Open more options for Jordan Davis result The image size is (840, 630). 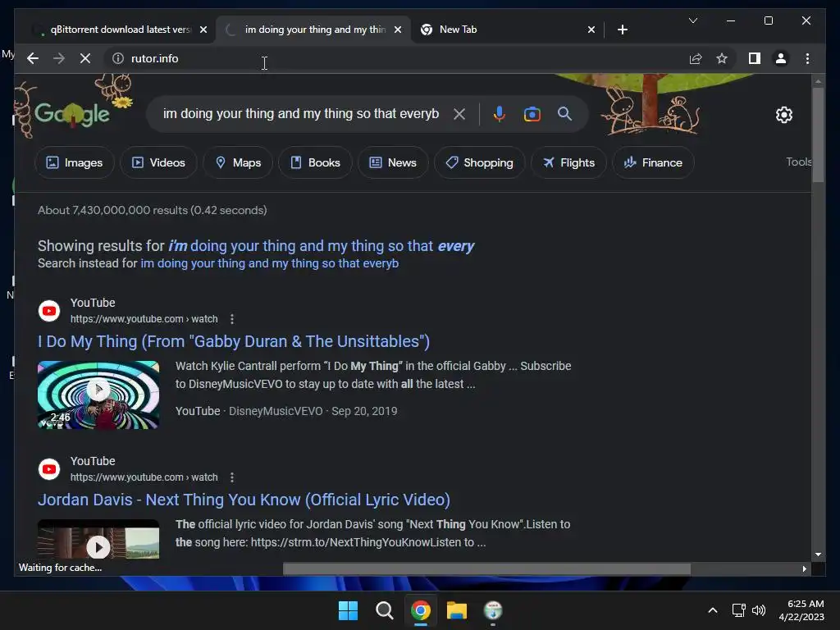(x=232, y=477)
